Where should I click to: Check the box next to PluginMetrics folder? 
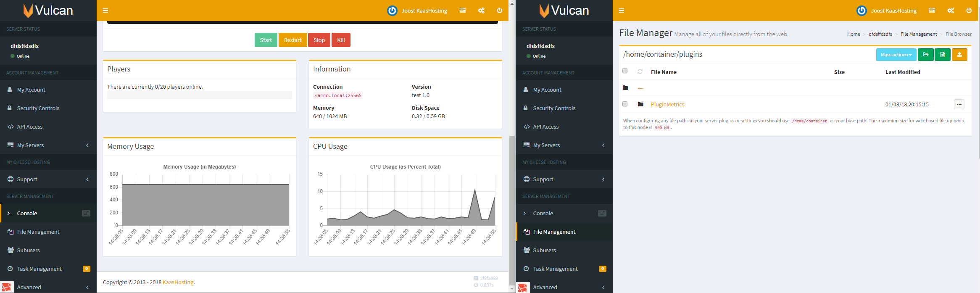[625, 104]
